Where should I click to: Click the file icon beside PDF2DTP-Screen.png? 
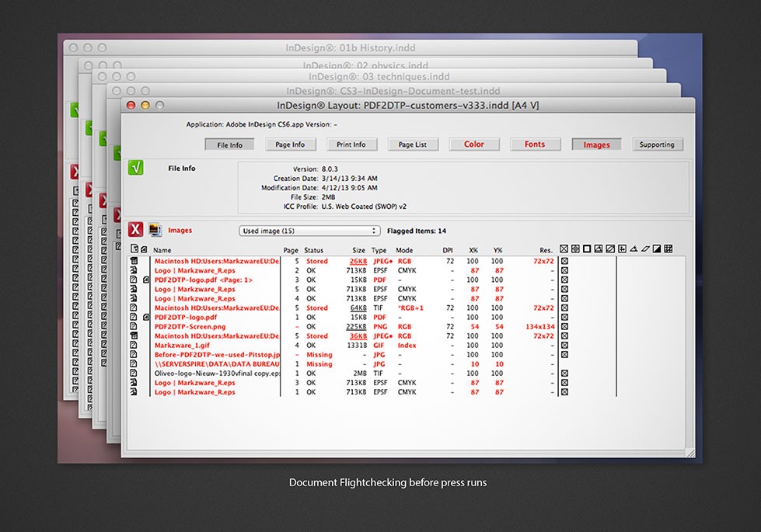(x=134, y=327)
